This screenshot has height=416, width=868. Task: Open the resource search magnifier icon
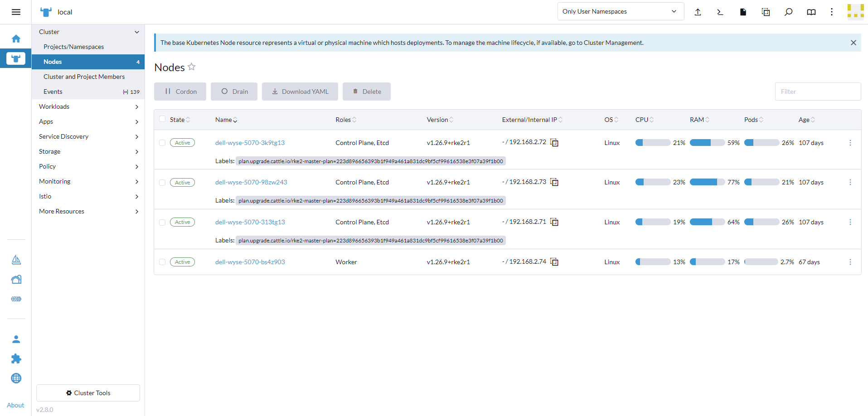coord(788,12)
